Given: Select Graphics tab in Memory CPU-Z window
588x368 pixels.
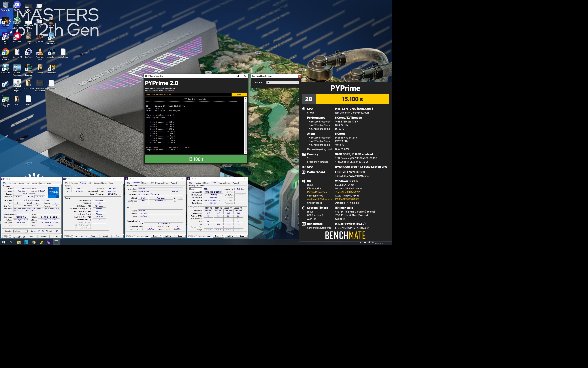Looking at the screenshot, I should click(x=97, y=183).
